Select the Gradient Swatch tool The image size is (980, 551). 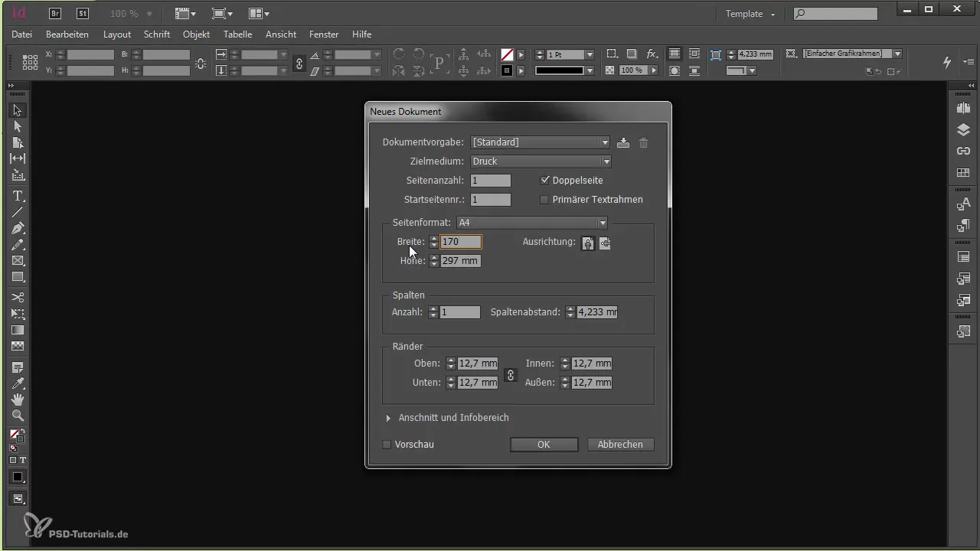coord(18,330)
